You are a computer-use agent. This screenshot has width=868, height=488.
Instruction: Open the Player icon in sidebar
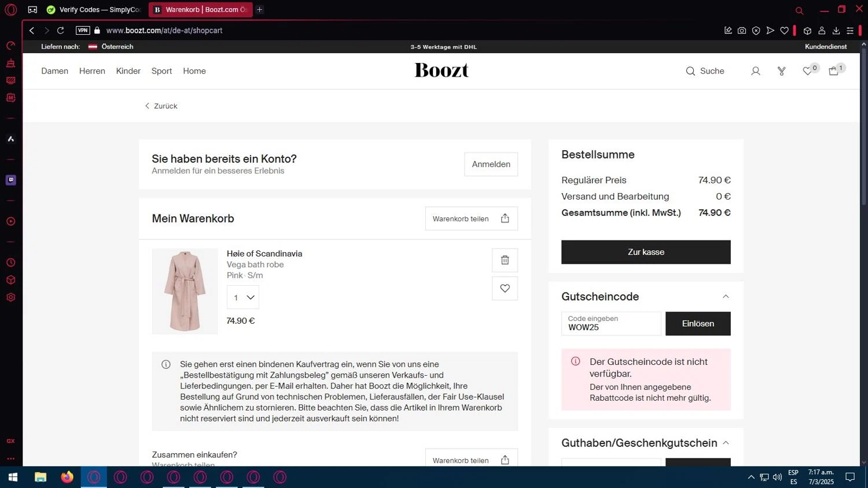pos(10,221)
